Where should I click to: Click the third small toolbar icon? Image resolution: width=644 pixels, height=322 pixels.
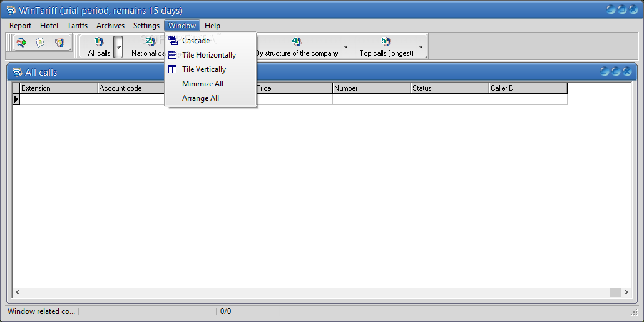point(59,43)
